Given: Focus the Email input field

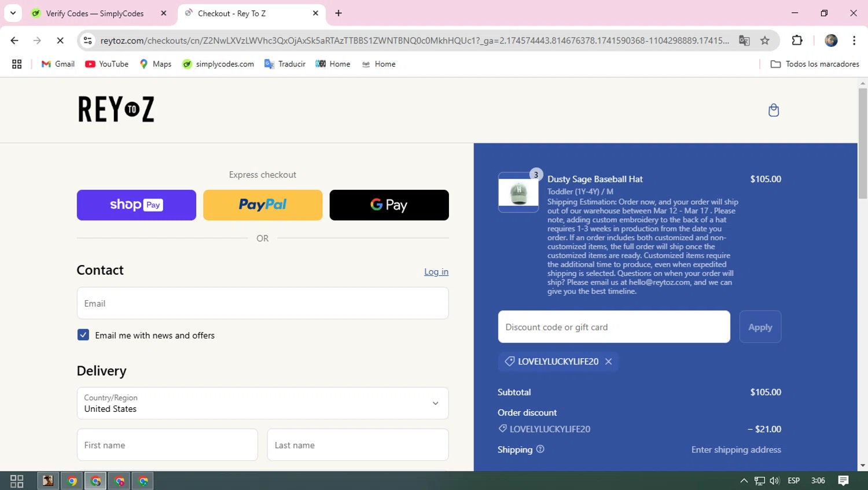Looking at the screenshot, I should tap(263, 303).
